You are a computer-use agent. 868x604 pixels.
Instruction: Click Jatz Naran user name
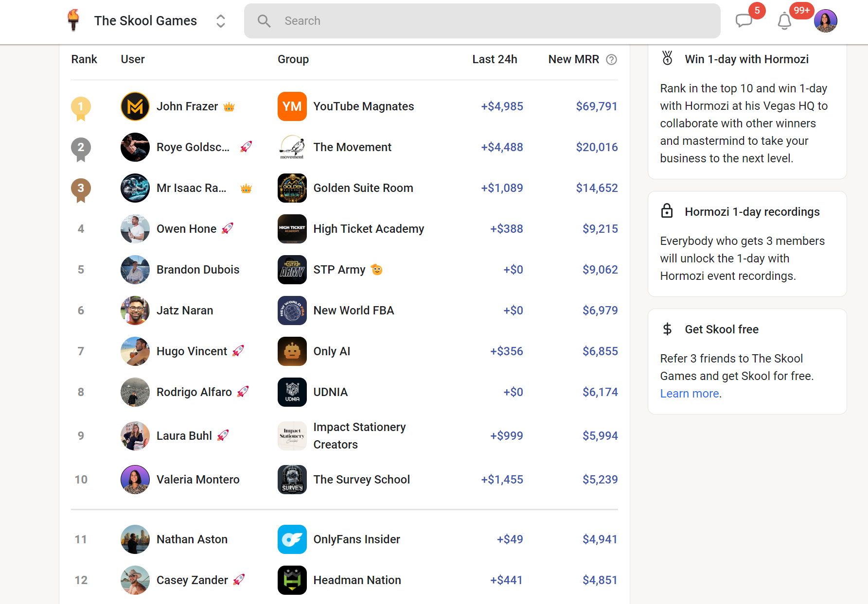click(x=185, y=311)
